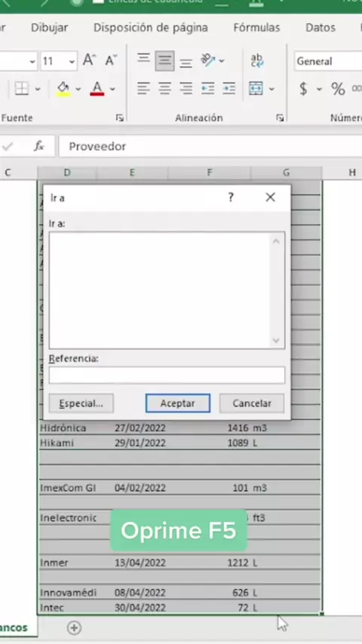The height and width of the screenshot is (644, 362).
Task: Open the Fórmulas ribbon tab
Action: 257,27
